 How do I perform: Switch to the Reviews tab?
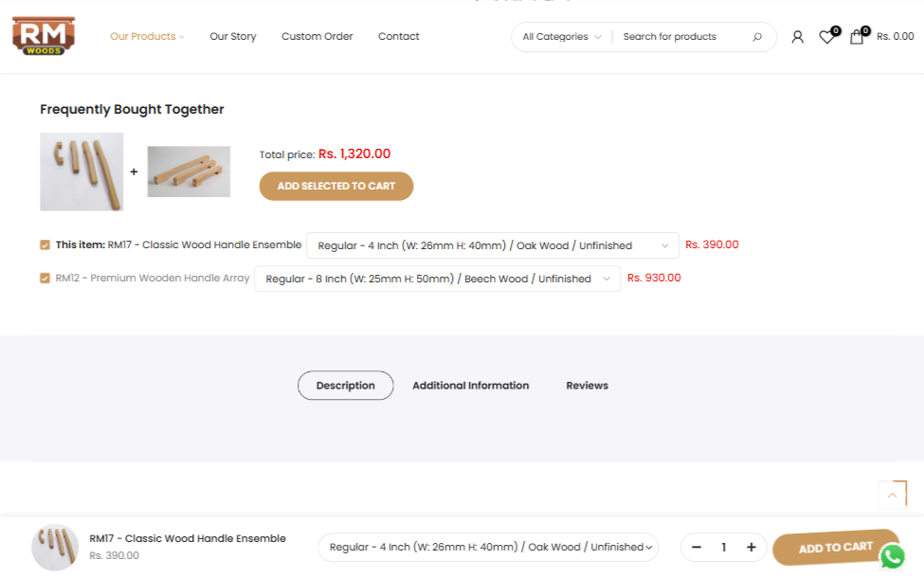pos(587,386)
